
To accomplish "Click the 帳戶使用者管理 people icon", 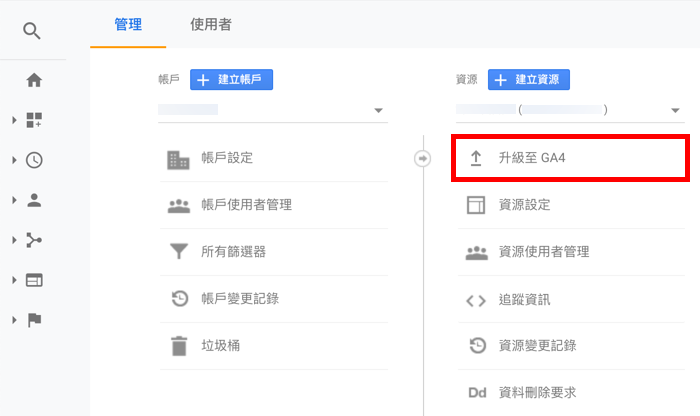I will click(x=179, y=206).
